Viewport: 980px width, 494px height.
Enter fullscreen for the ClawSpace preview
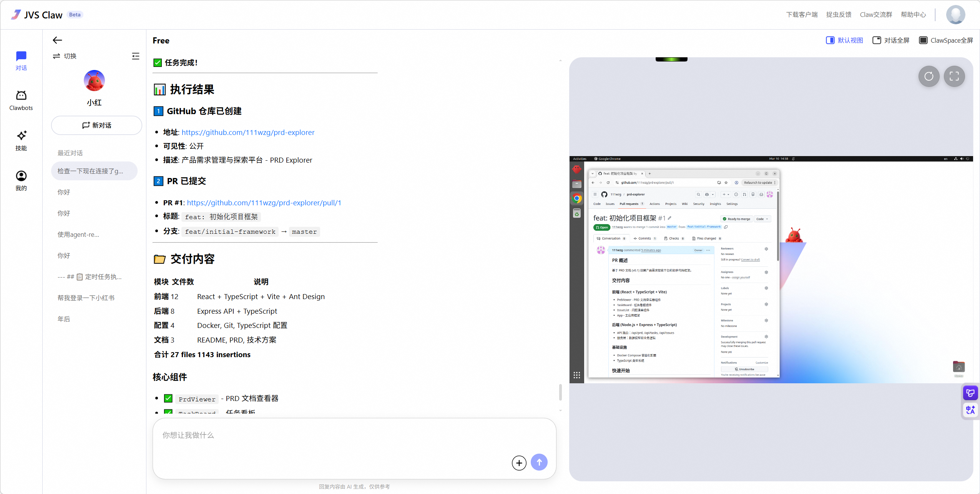955,77
